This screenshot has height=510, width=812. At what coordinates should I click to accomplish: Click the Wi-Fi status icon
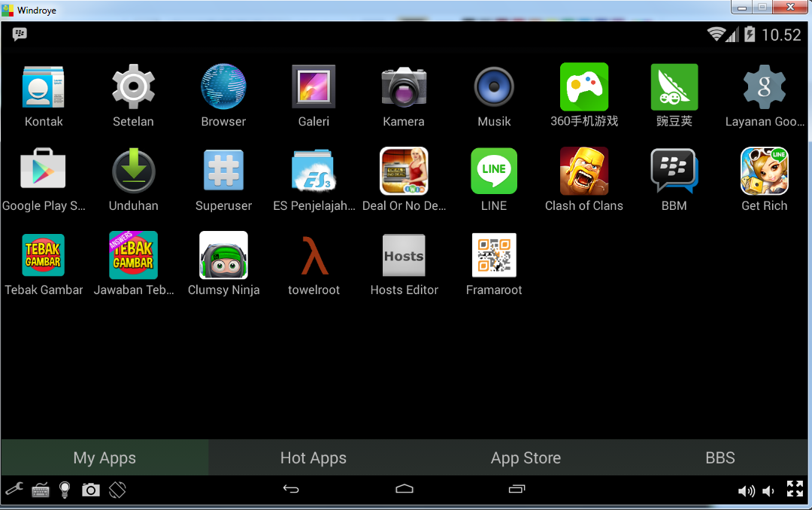717,34
